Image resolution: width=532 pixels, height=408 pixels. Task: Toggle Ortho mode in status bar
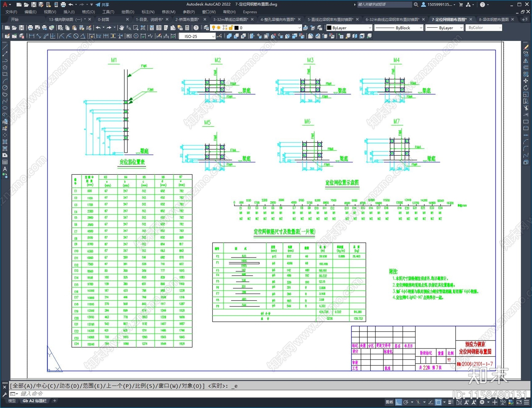[x=398, y=402]
